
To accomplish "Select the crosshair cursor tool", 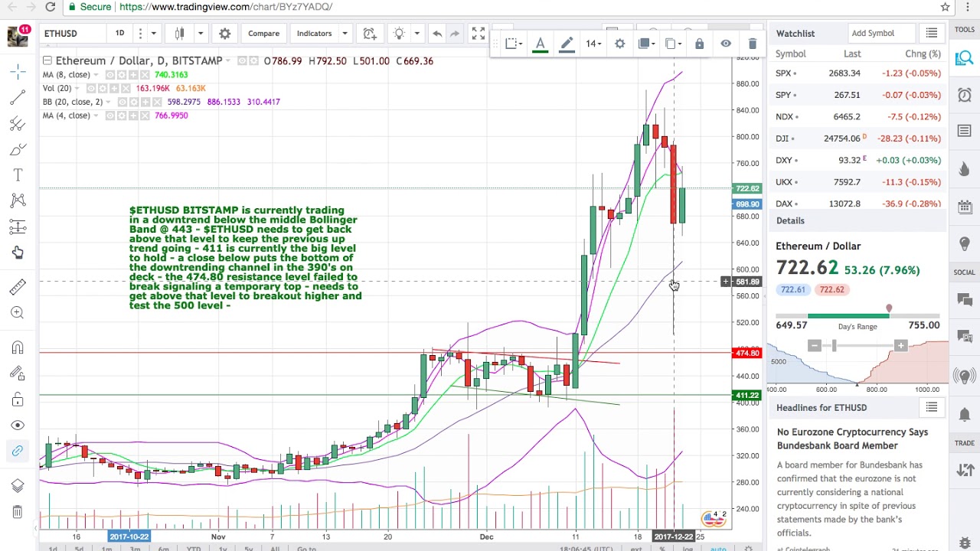I will pos(18,72).
